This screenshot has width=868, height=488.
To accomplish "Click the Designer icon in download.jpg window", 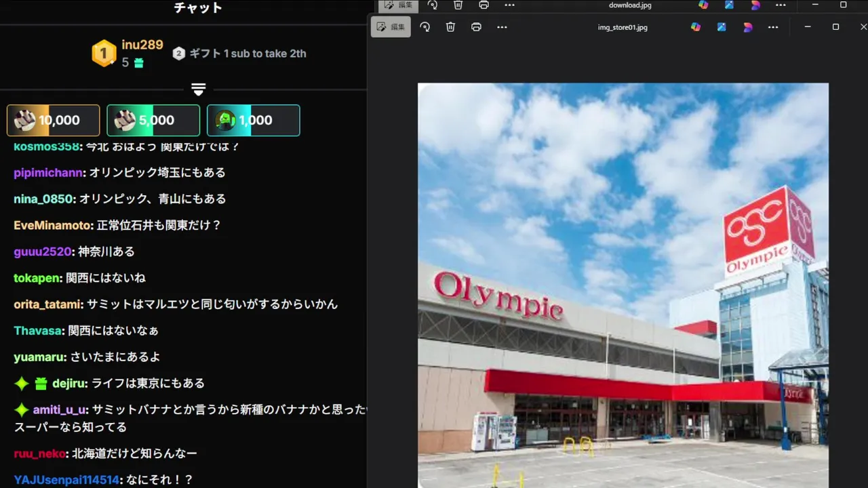I will (755, 5).
